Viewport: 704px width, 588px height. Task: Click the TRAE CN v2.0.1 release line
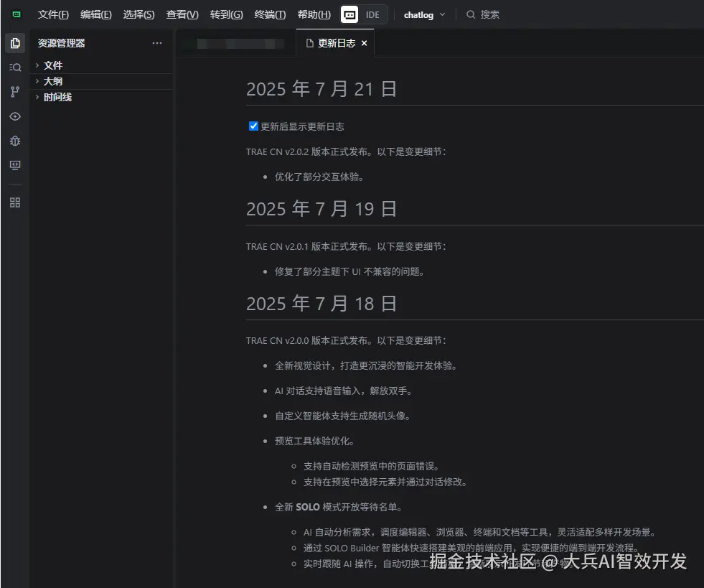pyautogui.click(x=346, y=246)
